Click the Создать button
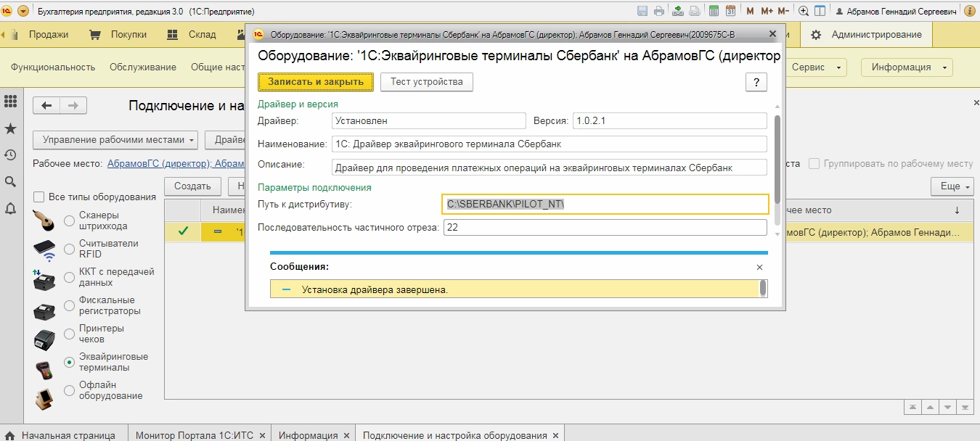The width and height of the screenshot is (980, 441). coord(192,186)
